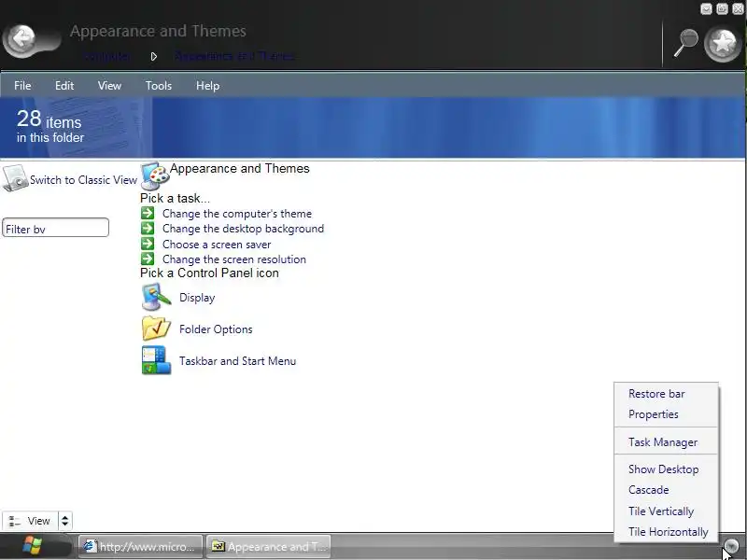This screenshot has width=747, height=560.
Task: Click green arrow beside Change the desktop background
Action: point(148,228)
